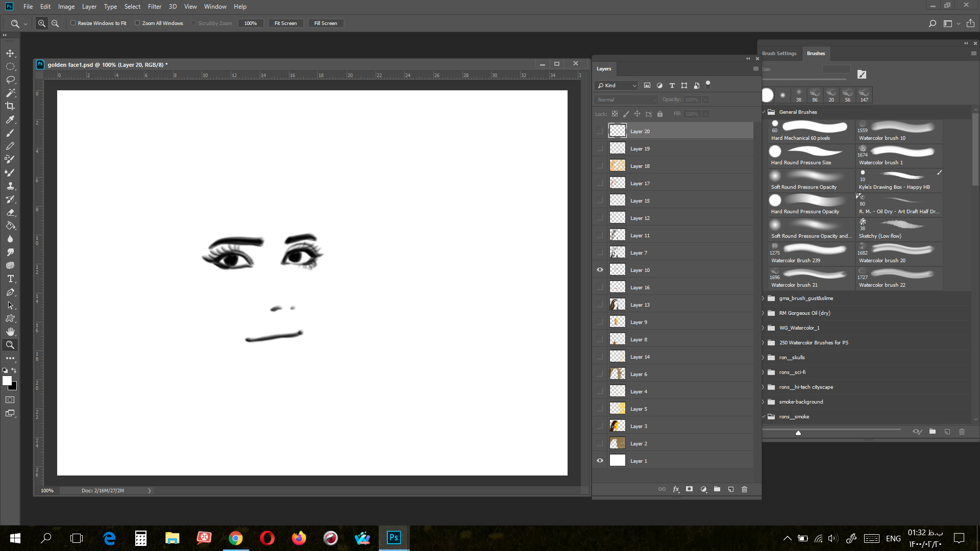Click the brush Size slider track

pyautogui.click(x=804, y=79)
